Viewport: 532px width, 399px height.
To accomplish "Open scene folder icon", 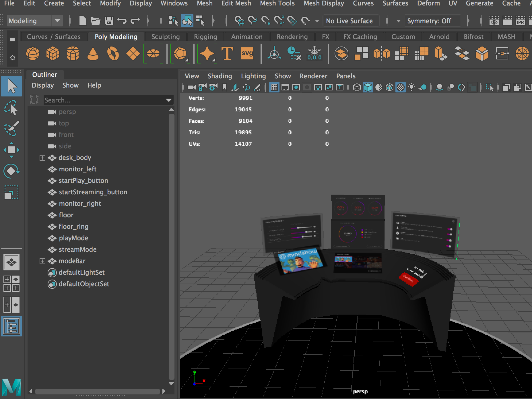I will point(96,21).
